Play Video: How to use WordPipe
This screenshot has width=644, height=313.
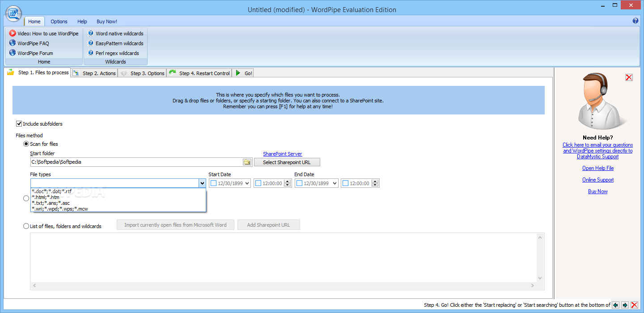tap(44, 34)
